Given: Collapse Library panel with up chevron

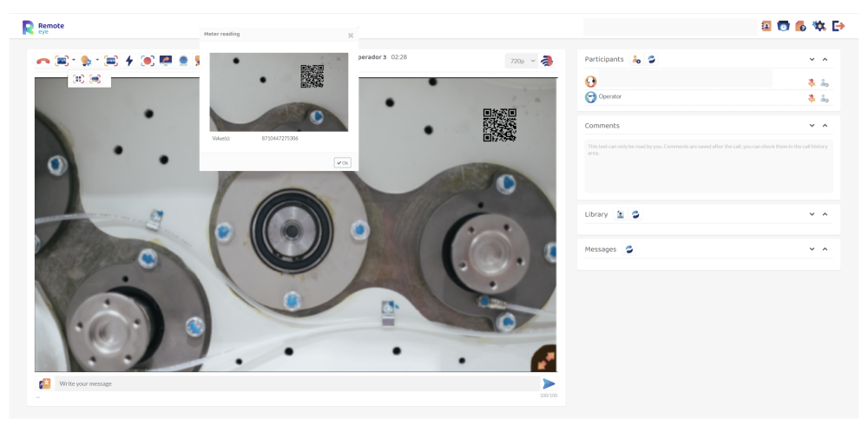Looking at the screenshot, I should (x=825, y=214).
